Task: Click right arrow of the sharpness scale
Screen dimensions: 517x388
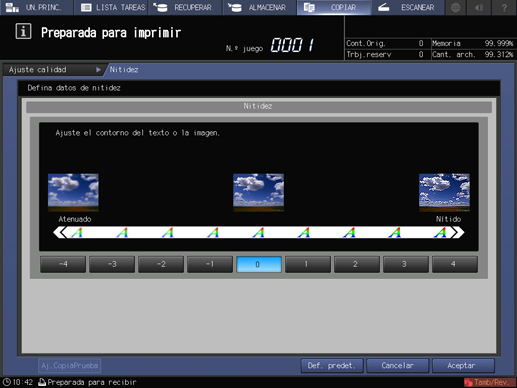Action: (458, 232)
